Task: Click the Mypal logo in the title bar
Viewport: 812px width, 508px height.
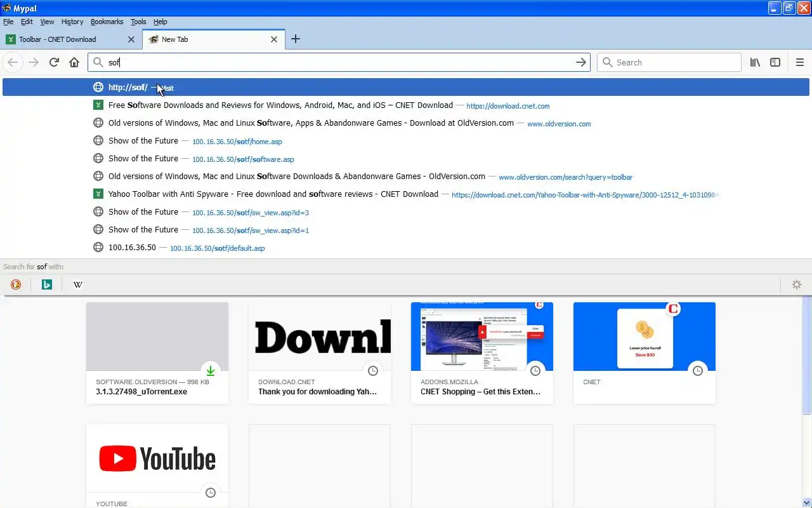Action: tap(7, 8)
